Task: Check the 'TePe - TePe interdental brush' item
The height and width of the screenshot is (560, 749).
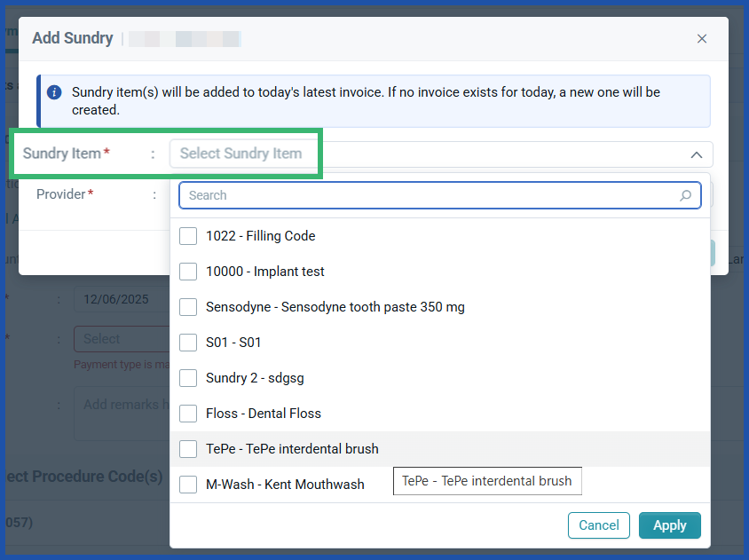Action: coord(187,448)
